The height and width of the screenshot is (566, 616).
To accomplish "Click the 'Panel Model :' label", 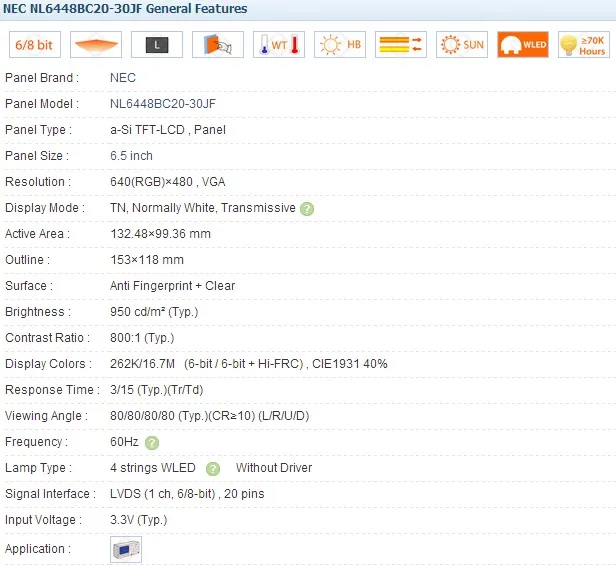I will [x=42, y=104].
